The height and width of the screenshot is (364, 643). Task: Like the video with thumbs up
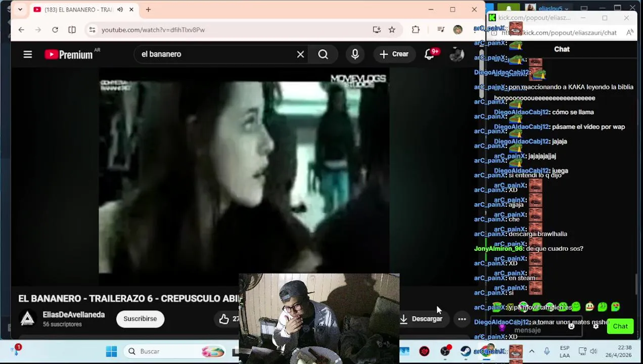(224, 319)
